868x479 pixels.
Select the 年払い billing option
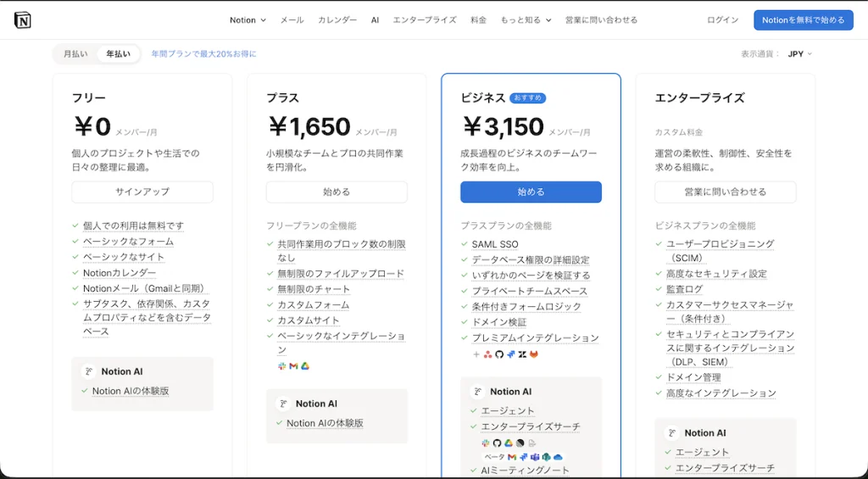[119, 54]
